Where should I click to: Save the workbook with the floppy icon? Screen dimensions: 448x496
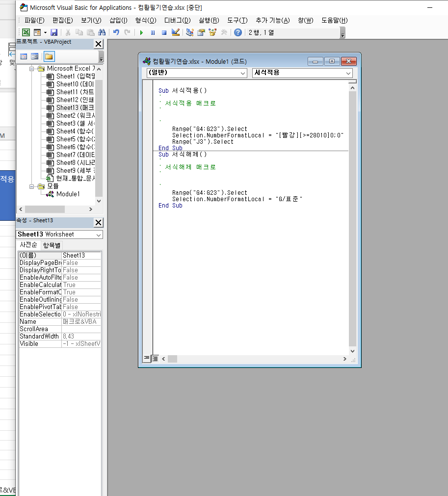pos(54,32)
